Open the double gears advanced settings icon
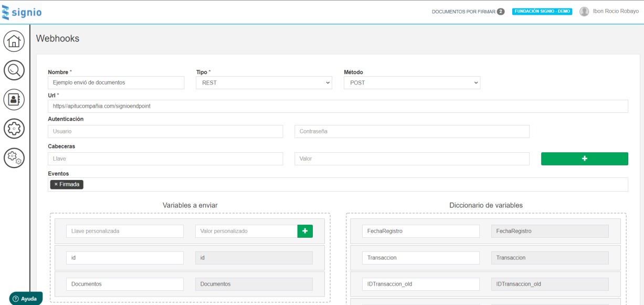The height and width of the screenshot is (305, 644). [x=14, y=157]
